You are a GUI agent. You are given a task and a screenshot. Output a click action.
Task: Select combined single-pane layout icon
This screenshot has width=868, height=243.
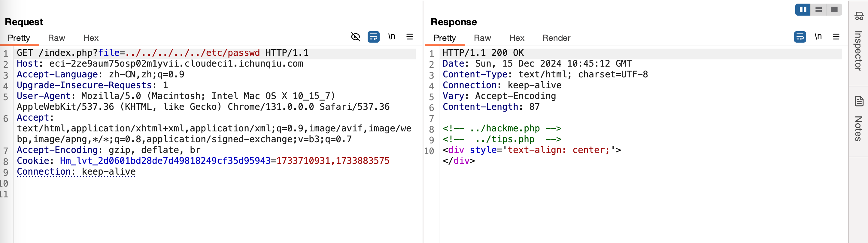tap(834, 9)
